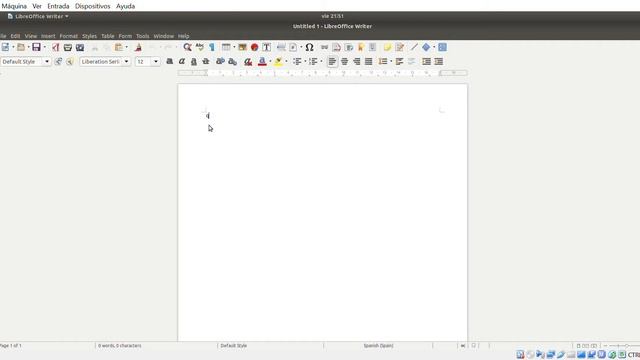Insert a chart using the red chart icon
The width and height of the screenshot is (640, 360).
coord(255,47)
